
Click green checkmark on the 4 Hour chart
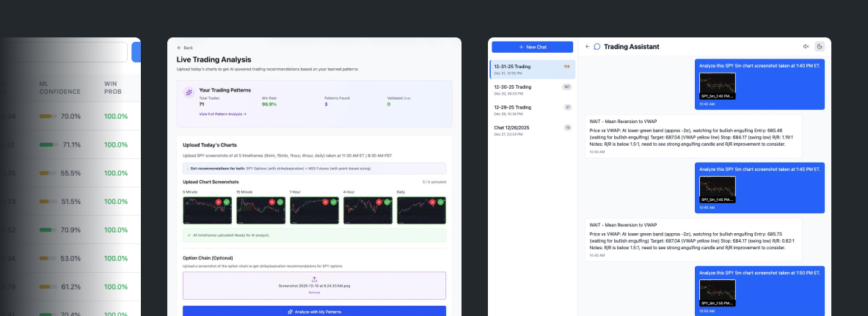point(387,202)
